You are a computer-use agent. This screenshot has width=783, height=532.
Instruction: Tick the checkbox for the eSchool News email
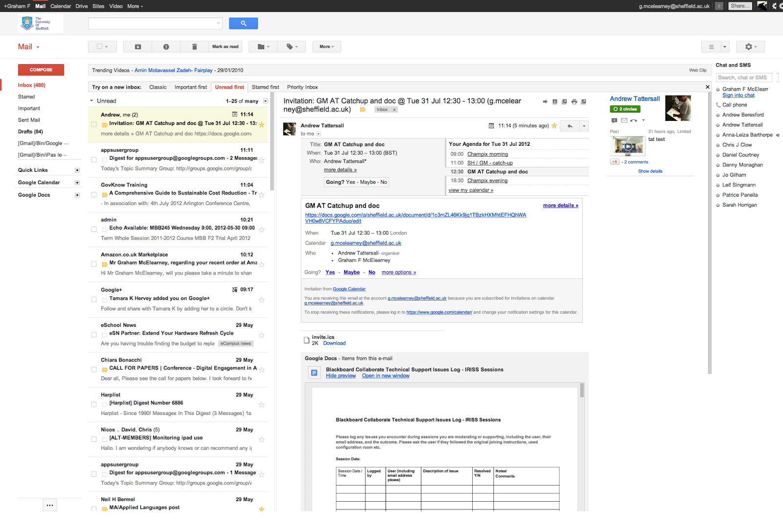[94, 335]
